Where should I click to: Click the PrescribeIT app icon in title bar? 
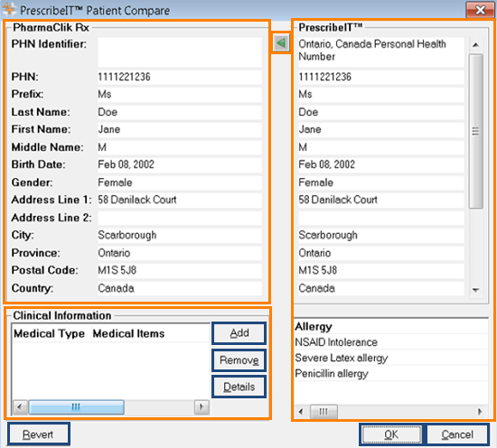pos(9,10)
